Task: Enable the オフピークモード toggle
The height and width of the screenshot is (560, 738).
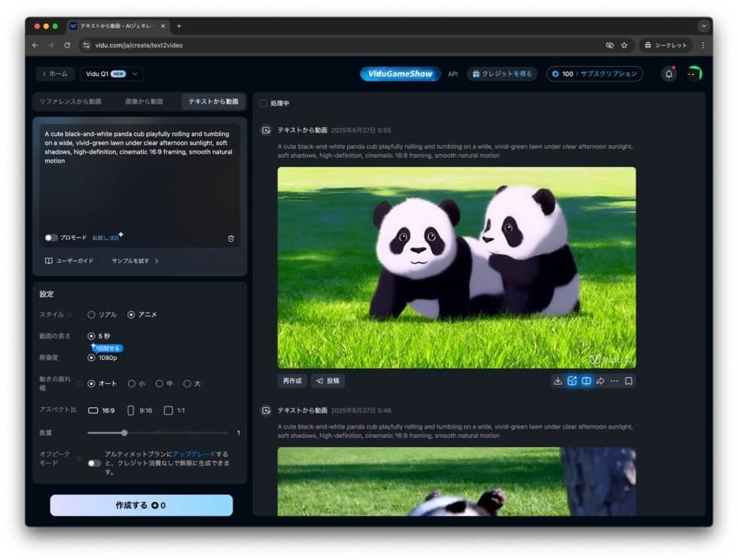Action: coord(94,463)
